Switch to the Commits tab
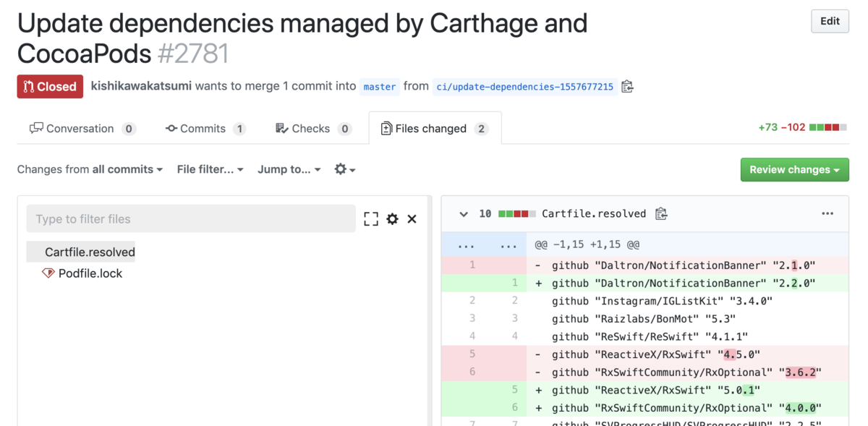Image resolution: width=868 pixels, height=426 pixels. click(205, 129)
